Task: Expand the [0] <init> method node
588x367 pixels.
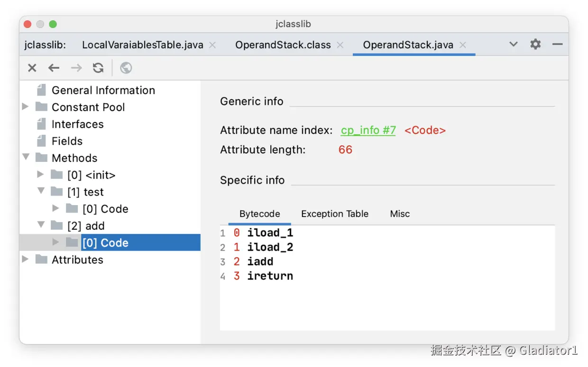Action: (x=41, y=175)
